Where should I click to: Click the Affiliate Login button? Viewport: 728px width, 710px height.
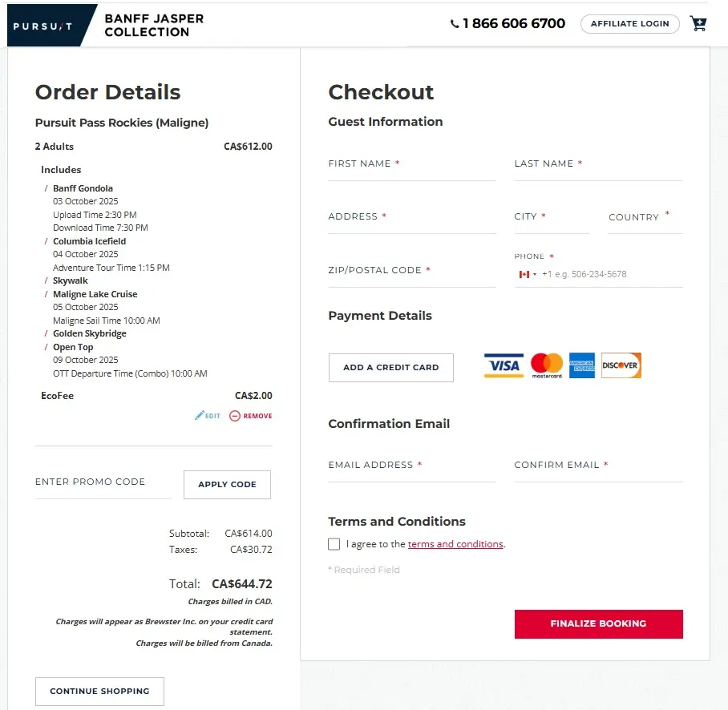[630, 24]
